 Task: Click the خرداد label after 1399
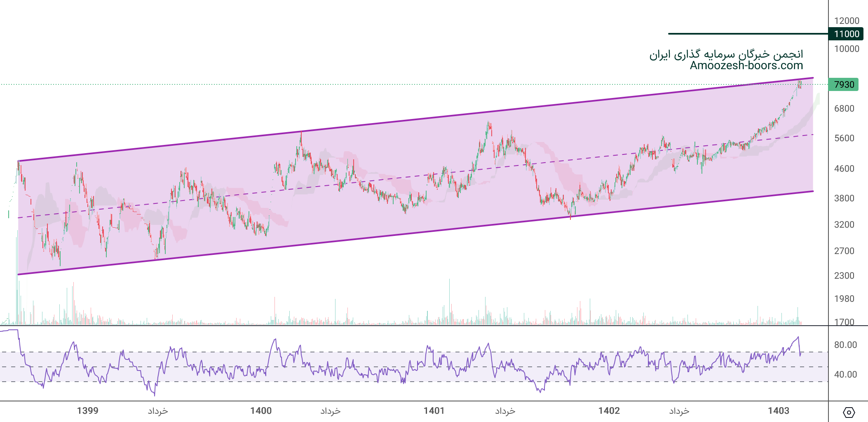pyautogui.click(x=158, y=411)
